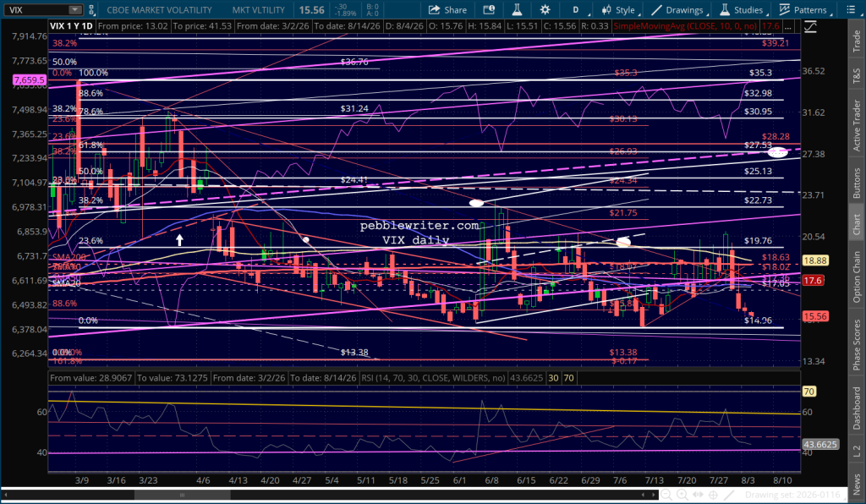Click the CBOE MARKET VOLATILITY description
Screen dimensions: 866x504
pyautogui.click(x=159, y=10)
